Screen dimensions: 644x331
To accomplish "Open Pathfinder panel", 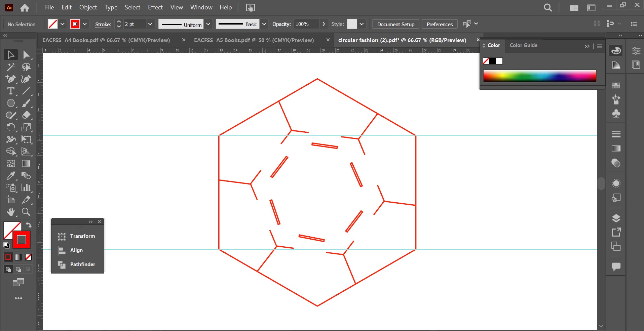I will 78,264.
